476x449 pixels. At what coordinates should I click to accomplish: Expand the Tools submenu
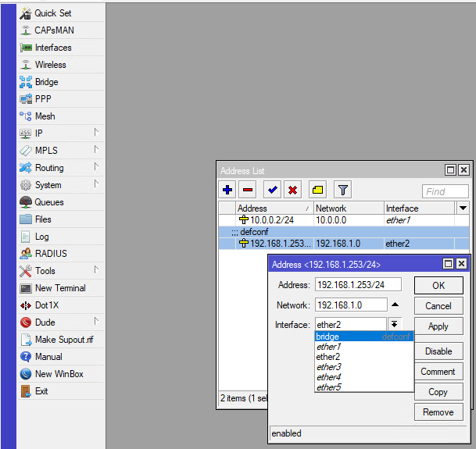[96, 269]
